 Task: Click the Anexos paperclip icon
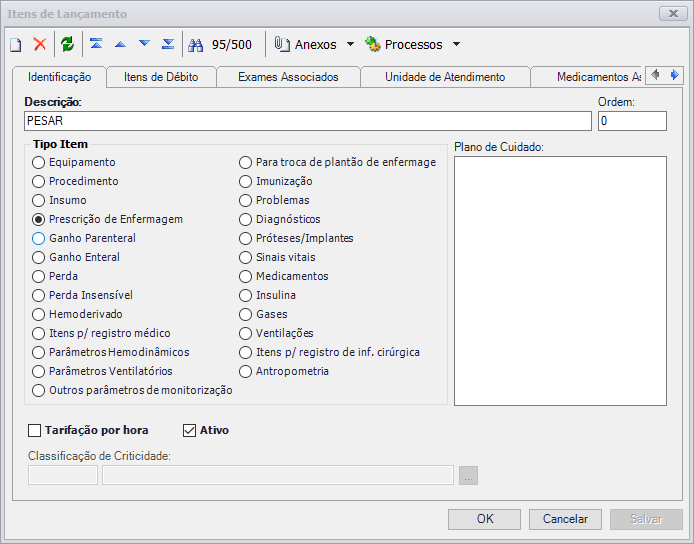pyautogui.click(x=282, y=44)
